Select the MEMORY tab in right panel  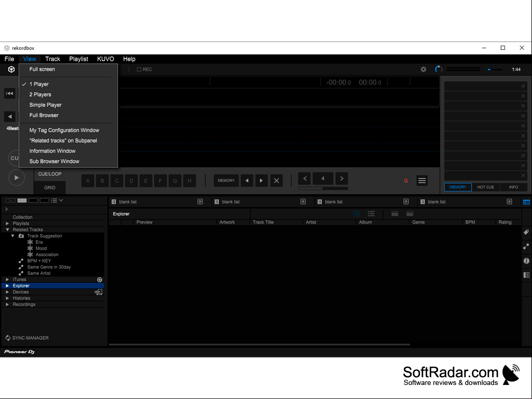click(x=458, y=187)
